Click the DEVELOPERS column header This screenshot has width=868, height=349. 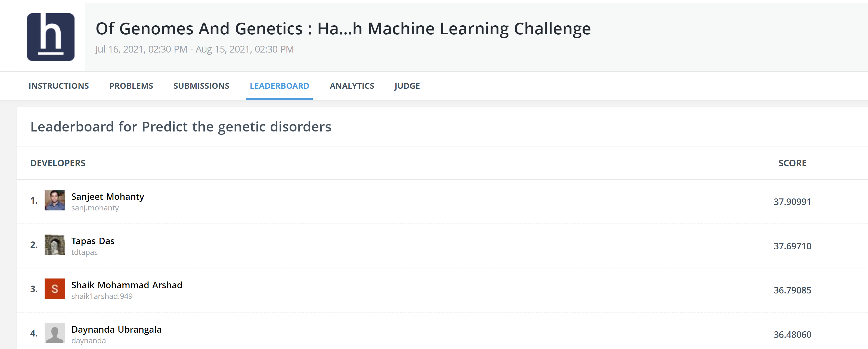click(x=58, y=163)
